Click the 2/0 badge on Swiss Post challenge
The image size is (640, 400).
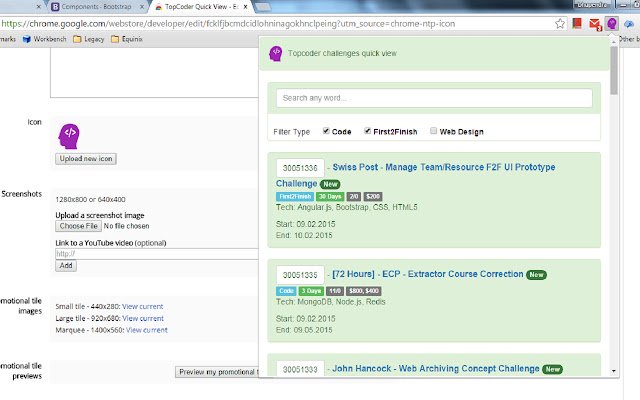353,197
